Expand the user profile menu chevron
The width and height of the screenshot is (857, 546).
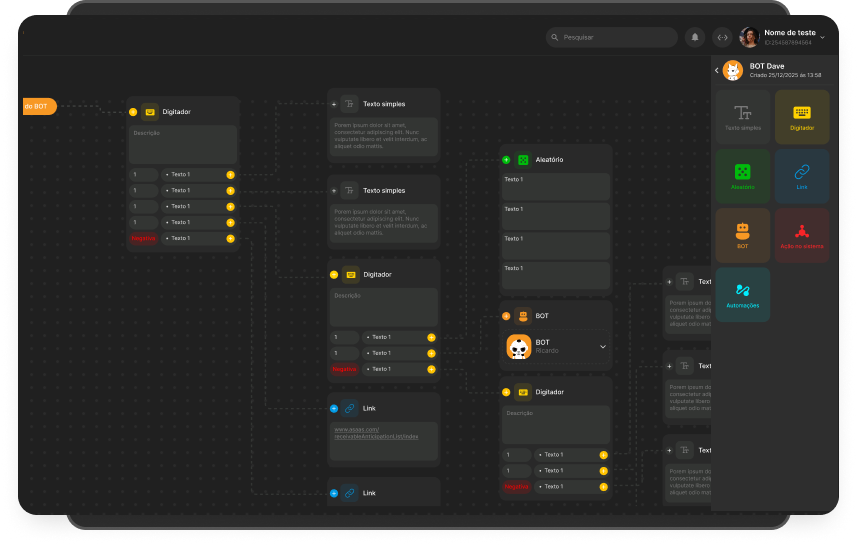(x=822, y=37)
